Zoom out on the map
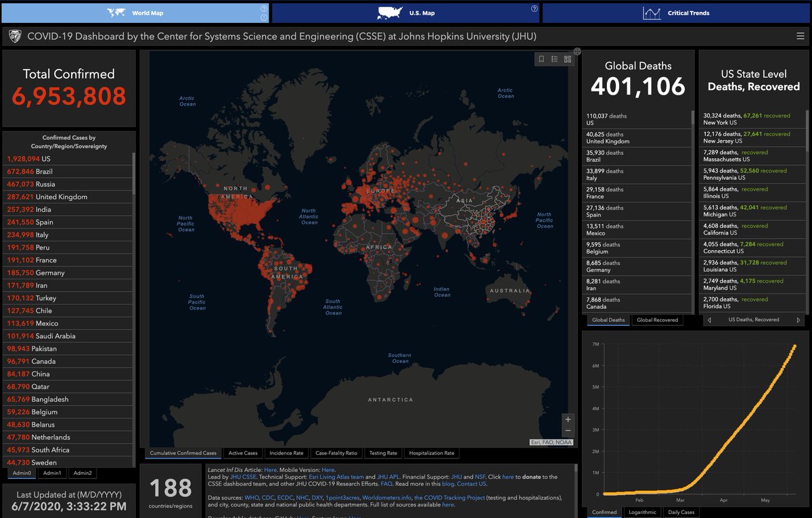The height and width of the screenshot is (518, 812). (568, 430)
